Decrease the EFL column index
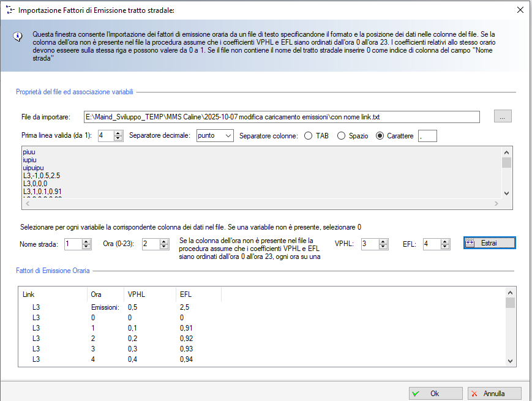 point(445,247)
